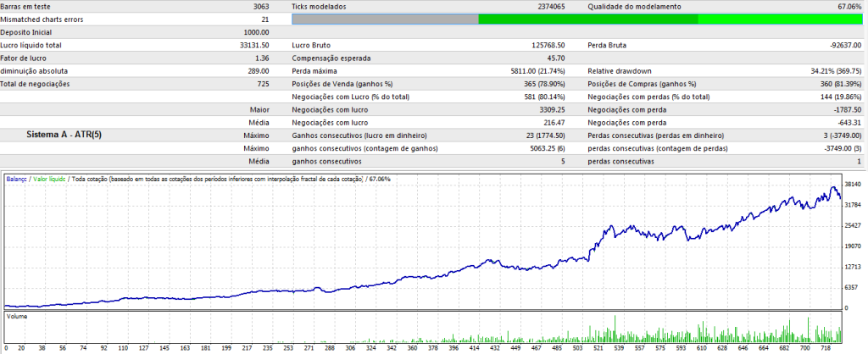Click the initial deposit value 1000.00

(256, 32)
